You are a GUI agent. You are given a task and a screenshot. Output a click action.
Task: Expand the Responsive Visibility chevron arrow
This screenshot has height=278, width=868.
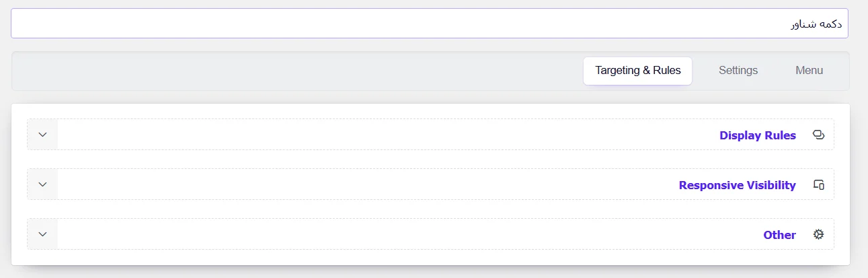coord(43,184)
